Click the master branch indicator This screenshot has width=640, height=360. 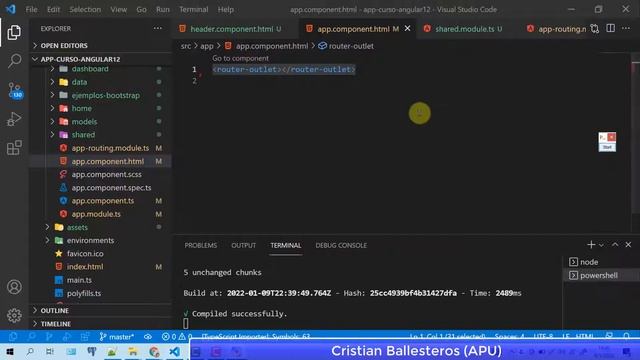coord(117,337)
